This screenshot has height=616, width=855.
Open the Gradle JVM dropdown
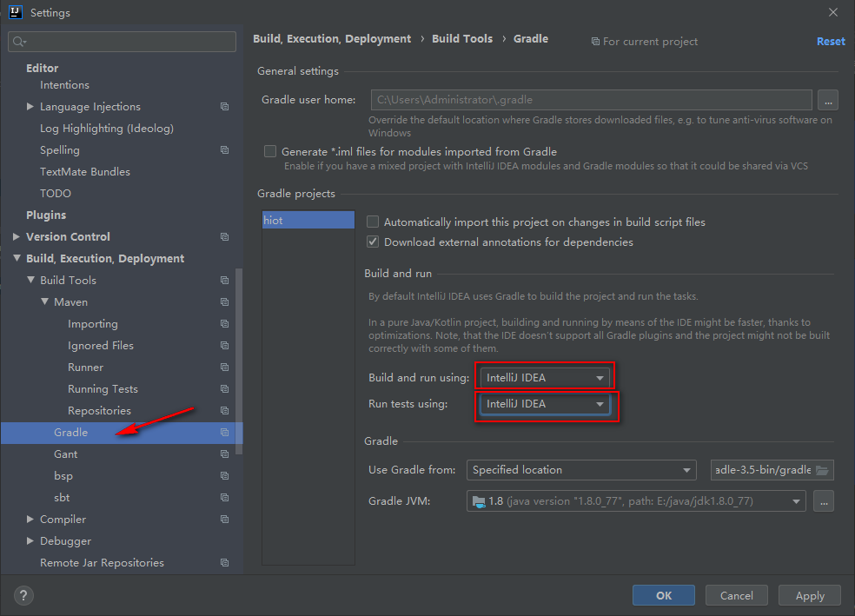click(636, 501)
